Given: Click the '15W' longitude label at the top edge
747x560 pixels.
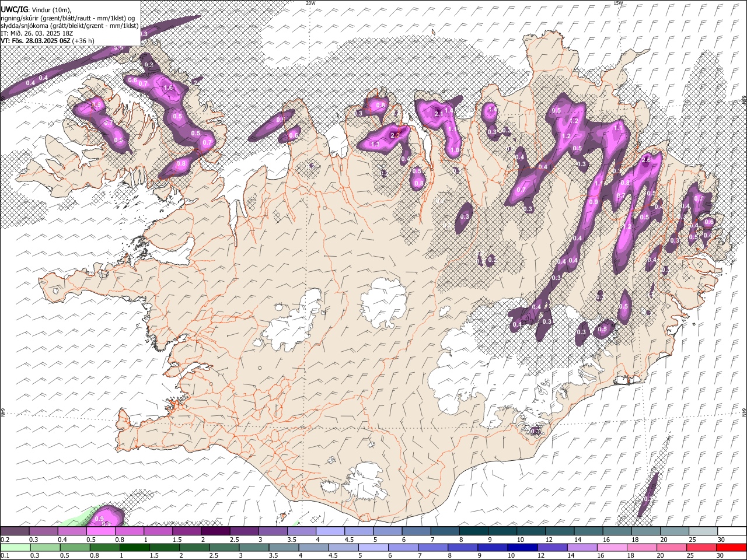Looking at the screenshot, I should pyautogui.click(x=619, y=3).
